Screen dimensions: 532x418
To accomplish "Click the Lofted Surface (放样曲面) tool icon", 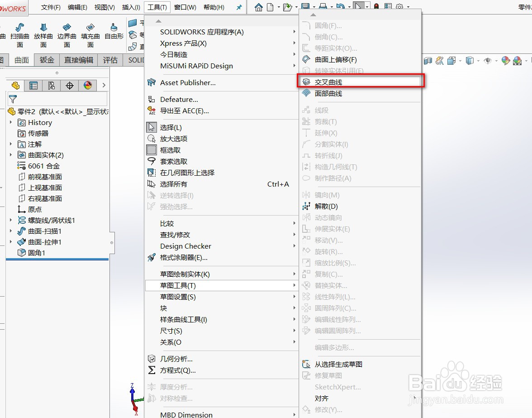I will (x=43, y=27).
